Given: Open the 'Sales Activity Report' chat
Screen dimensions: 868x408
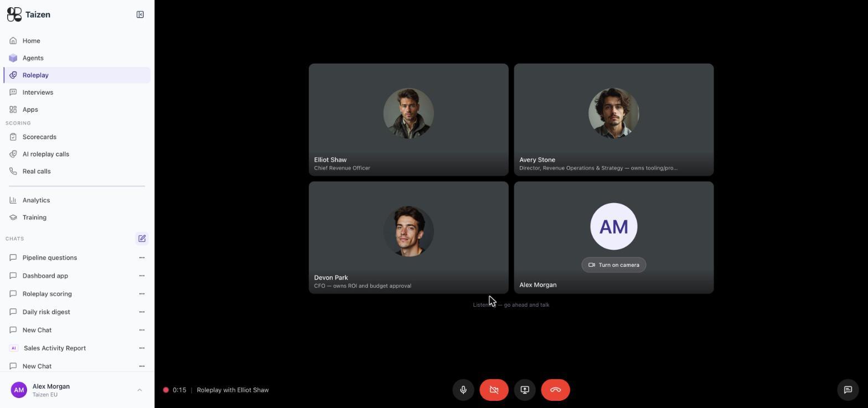Looking at the screenshot, I should coord(55,348).
